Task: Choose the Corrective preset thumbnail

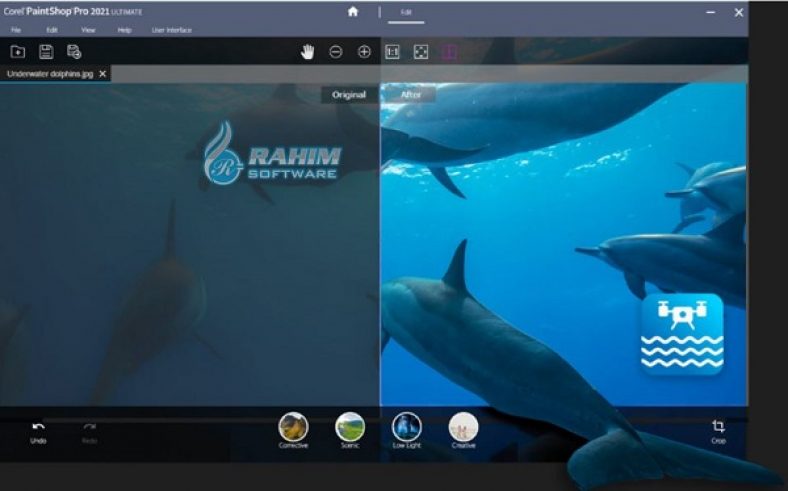Action: pos(293,427)
